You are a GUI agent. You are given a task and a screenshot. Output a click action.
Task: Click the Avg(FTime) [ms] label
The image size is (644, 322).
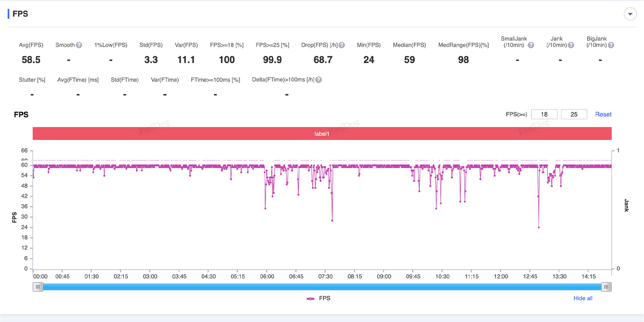[x=78, y=80]
